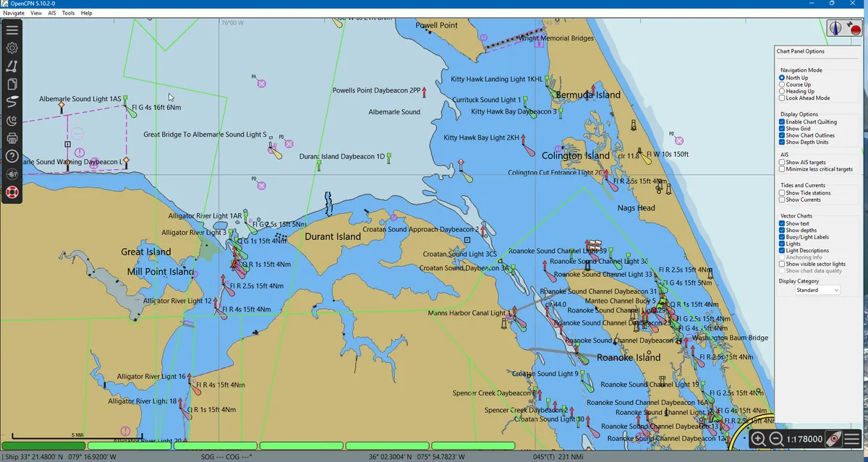Activate the Man Overboard button

pos(12,192)
